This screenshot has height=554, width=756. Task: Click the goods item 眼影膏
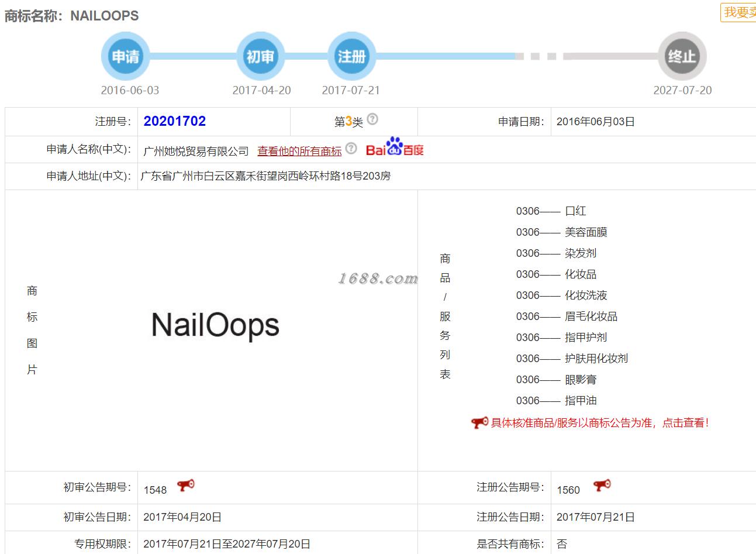581,380
